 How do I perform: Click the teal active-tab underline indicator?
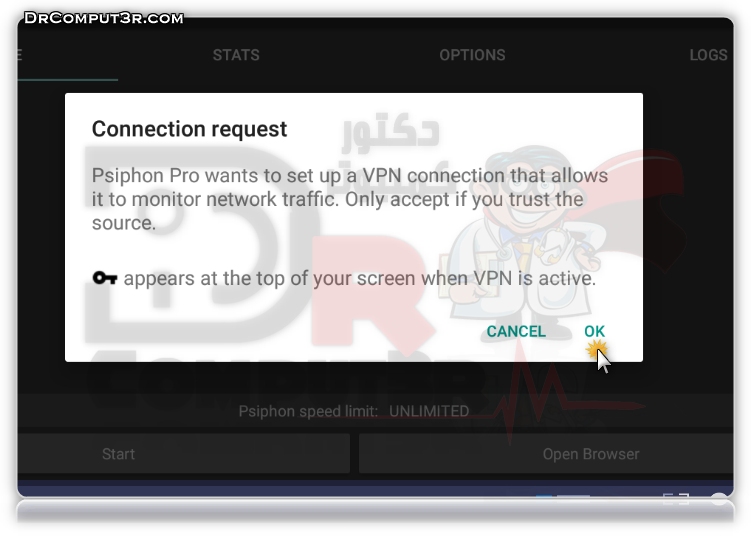tap(68, 80)
